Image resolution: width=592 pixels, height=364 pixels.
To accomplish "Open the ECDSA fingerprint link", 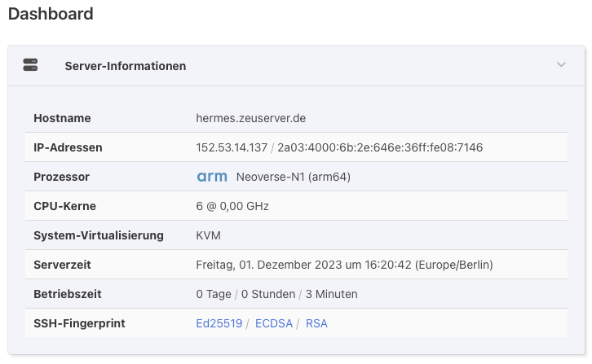I will point(272,323).
